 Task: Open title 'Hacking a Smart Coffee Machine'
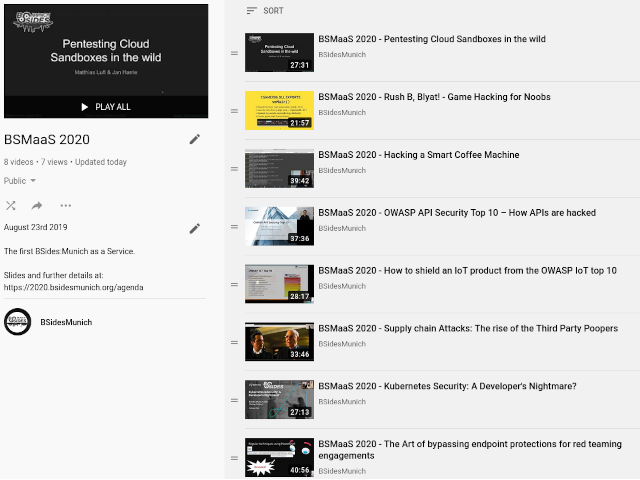point(419,155)
